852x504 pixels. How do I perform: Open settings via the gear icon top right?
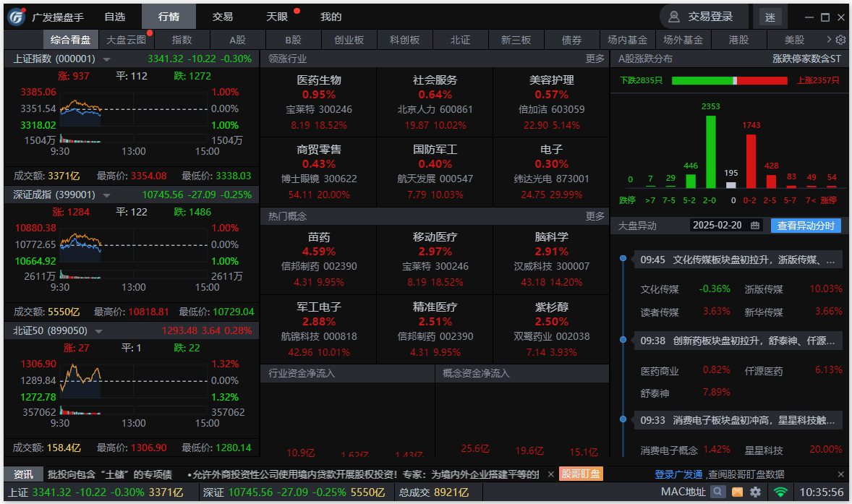click(839, 40)
